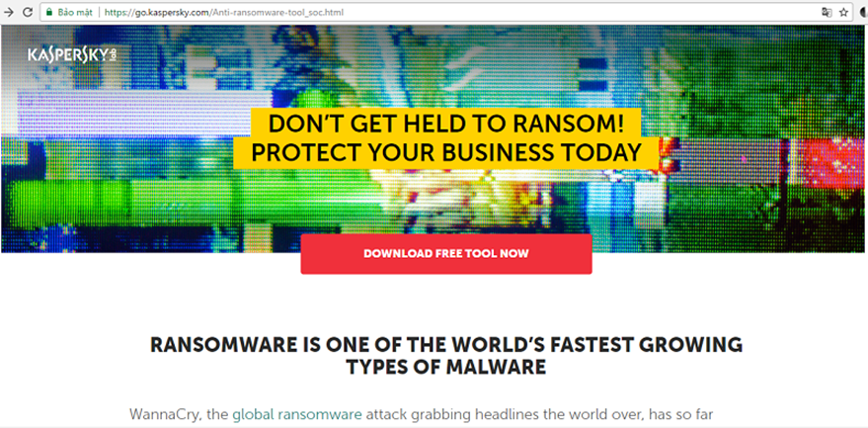
Task: Open the "global ransomware" hyperlink
Action: click(x=297, y=414)
